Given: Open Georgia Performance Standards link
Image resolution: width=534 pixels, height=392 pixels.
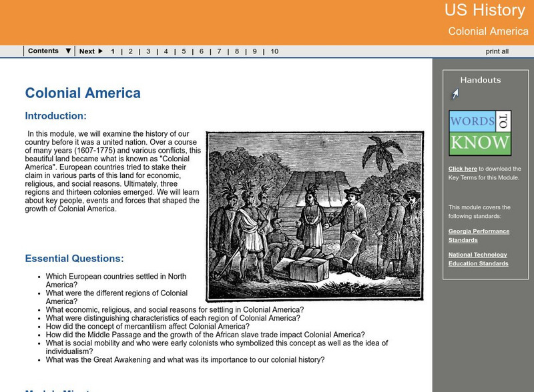Looking at the screenshot, I should tap(479, 235).
